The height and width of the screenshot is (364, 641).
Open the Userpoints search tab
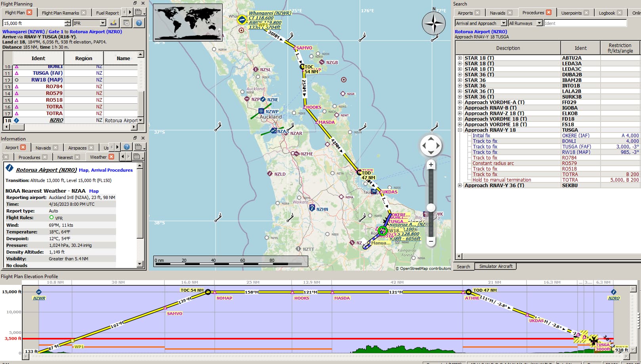coord(571,13)
